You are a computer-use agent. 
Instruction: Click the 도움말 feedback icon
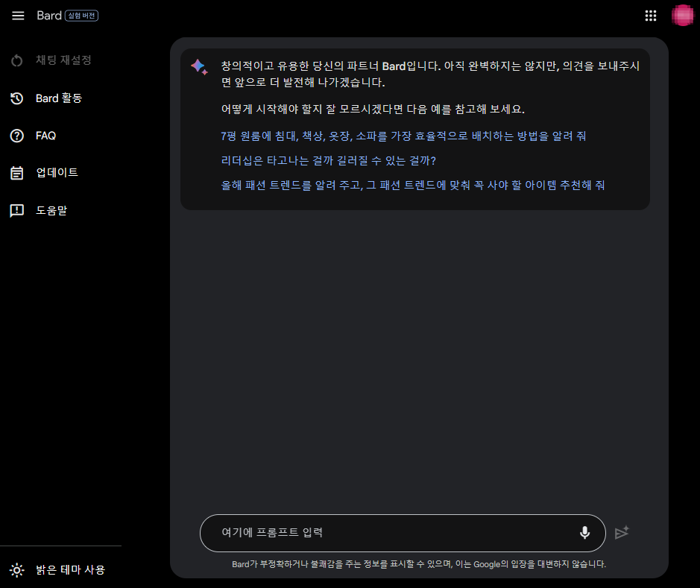point(17,211)
